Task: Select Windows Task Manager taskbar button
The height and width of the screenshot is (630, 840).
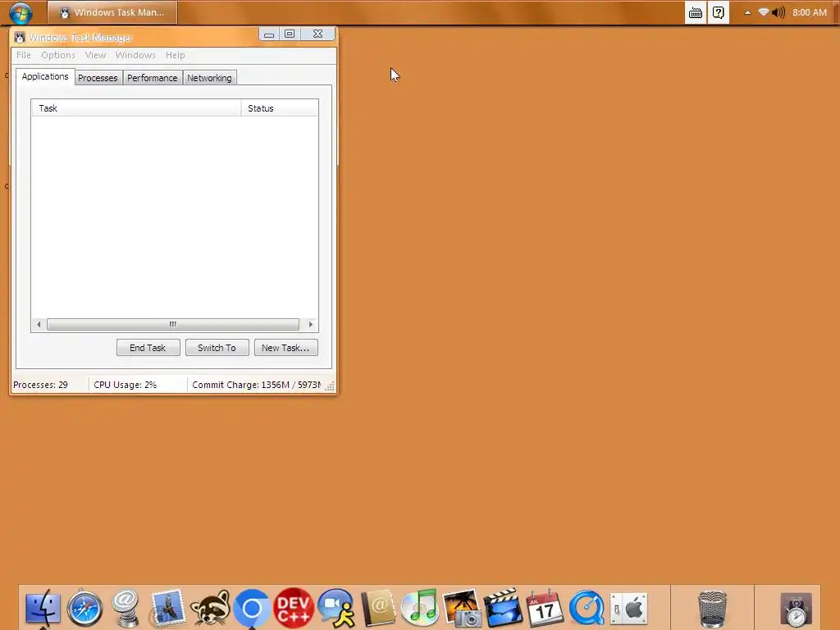Action: tap(112, 12)
